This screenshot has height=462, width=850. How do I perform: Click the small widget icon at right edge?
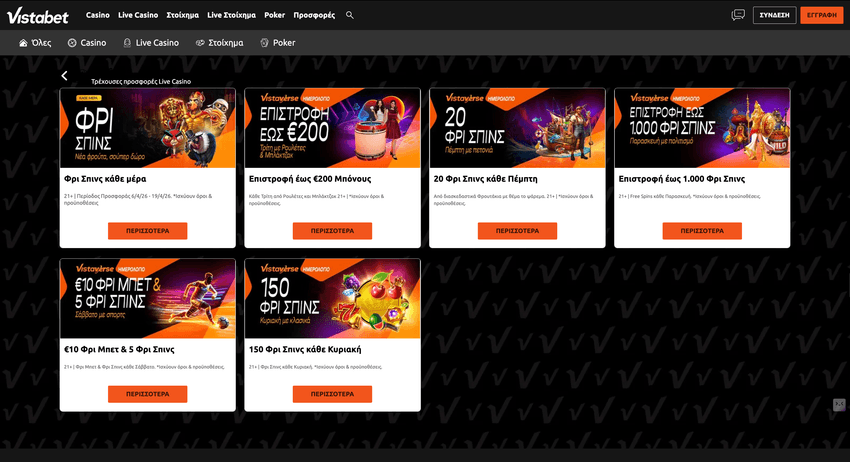839,405
